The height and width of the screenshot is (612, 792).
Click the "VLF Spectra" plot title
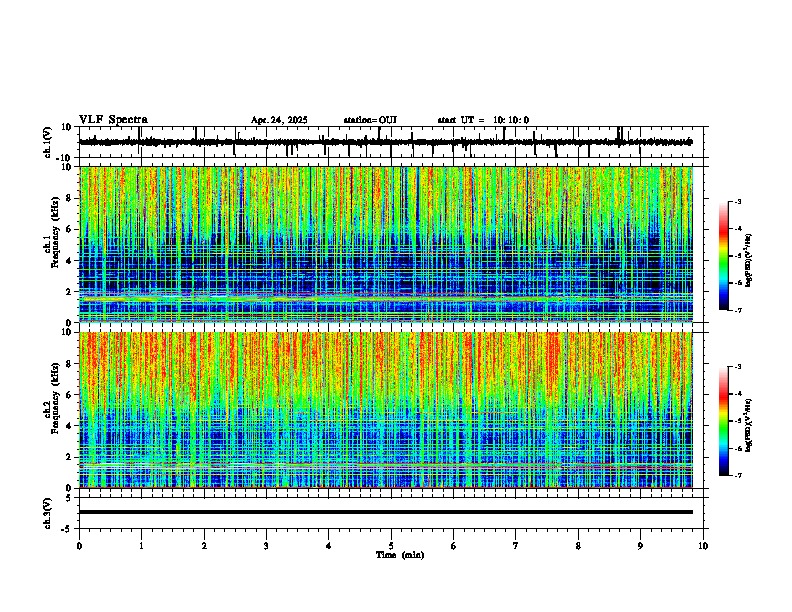(x=113, y=120)
